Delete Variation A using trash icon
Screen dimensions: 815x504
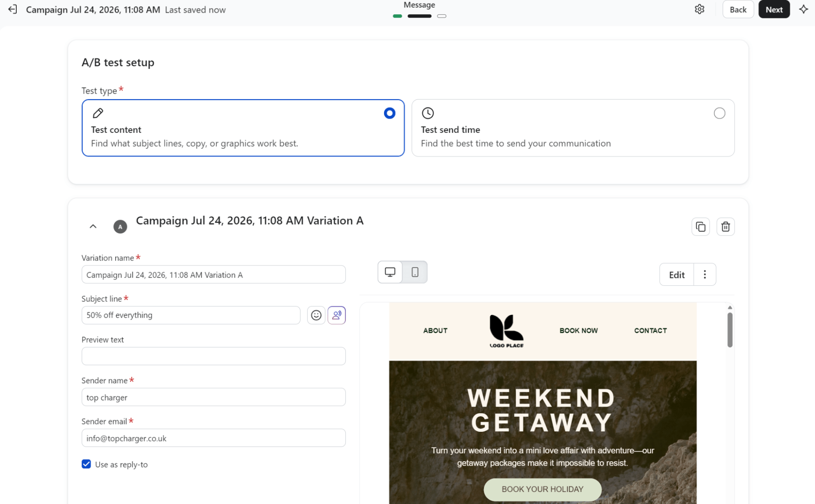[x=725, y=227]
